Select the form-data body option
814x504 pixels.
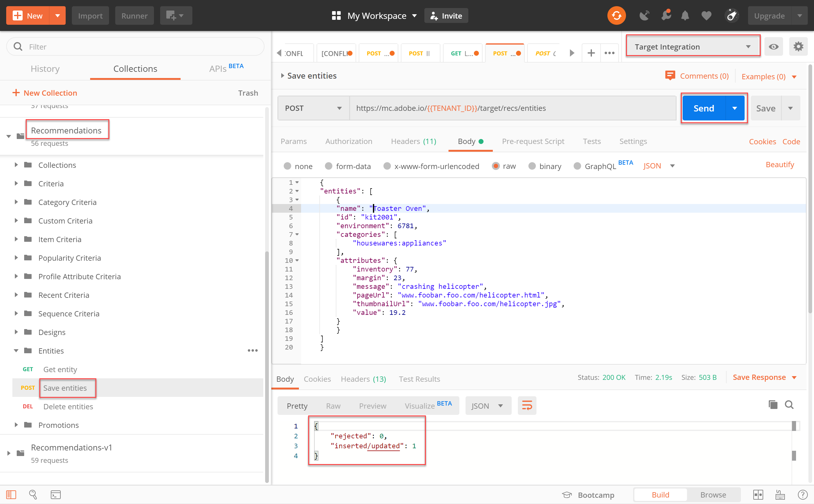pyautogui.click(x=328, y=166)
